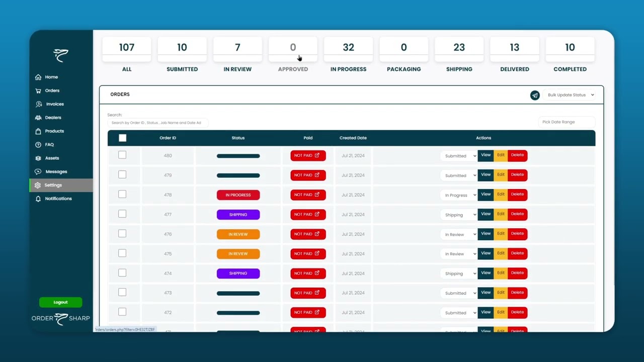Image resolution: width=644 pixels, height=362 pixels.
Task: Check the box for order 474
Action: point(122,273)
